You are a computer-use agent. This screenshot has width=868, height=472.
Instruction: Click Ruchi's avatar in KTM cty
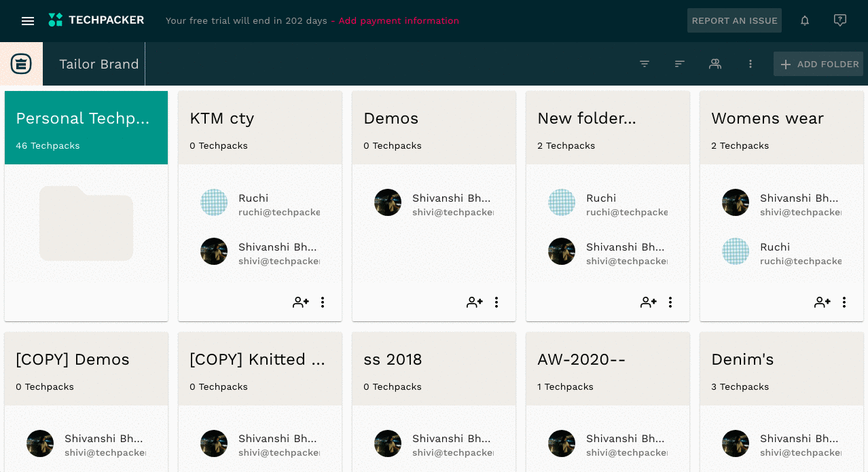pos(214,202)
